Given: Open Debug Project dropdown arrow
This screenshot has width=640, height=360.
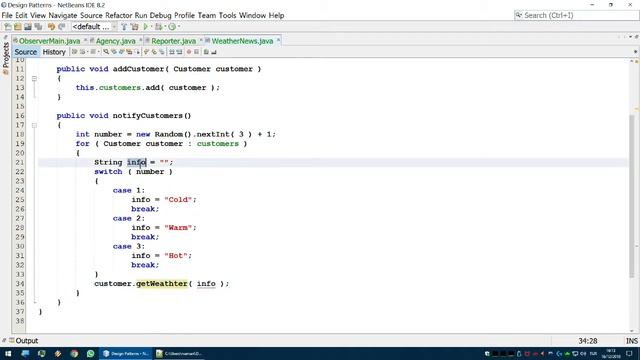Looking at the screenshot, I should (x=165, y=27).
